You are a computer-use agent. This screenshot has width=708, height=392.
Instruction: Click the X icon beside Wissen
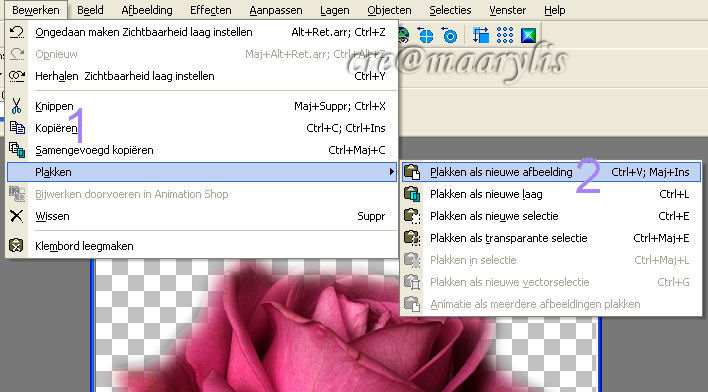pyautogui.click(x=16, y=216)
